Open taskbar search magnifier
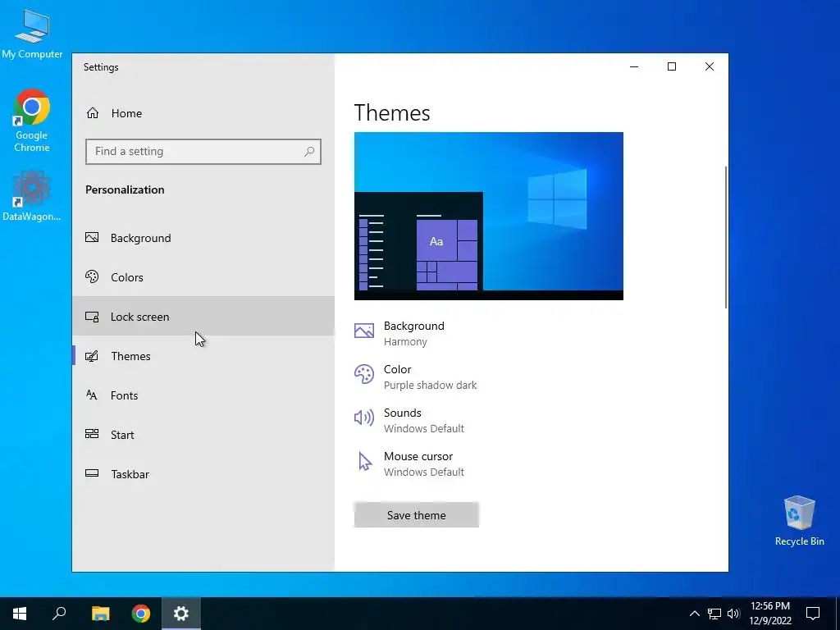 tap(59, 614)
